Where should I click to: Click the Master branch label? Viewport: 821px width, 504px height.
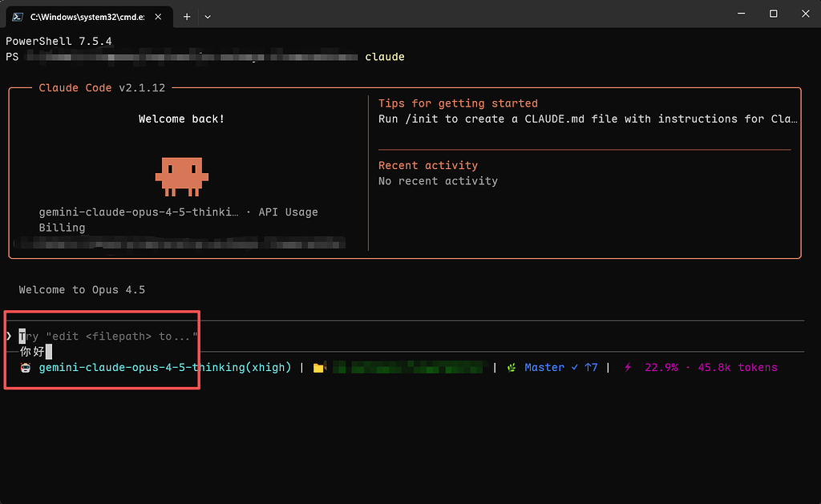click(x=544, y=368)
